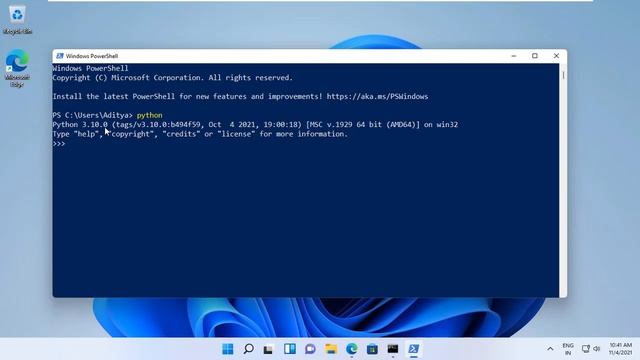640x360 pixels.
Task: Click the yellow 'python' command text
Action: point(149,115)
